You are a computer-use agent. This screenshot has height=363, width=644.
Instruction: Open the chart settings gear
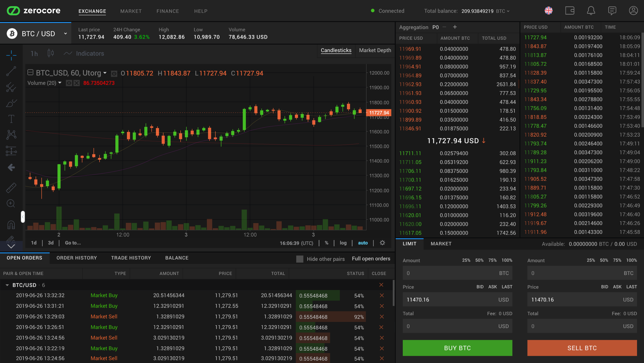tap(382, 243)
